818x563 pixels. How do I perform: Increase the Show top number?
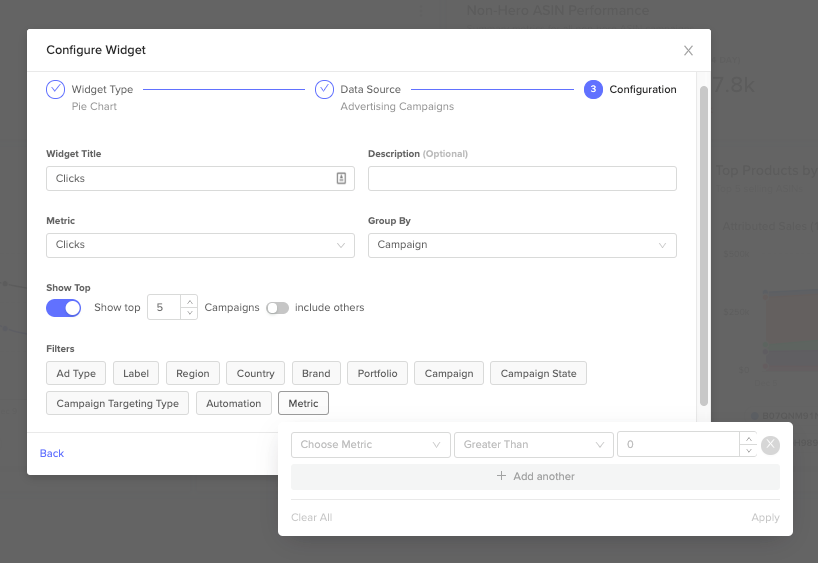click(x=189, y=302)
